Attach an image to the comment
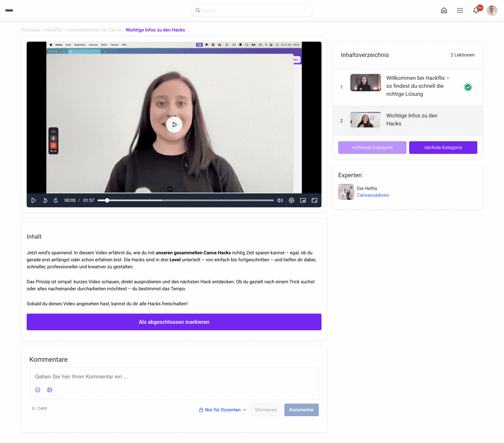This screenshot has height=443, width=504. [x=49, y=390]
